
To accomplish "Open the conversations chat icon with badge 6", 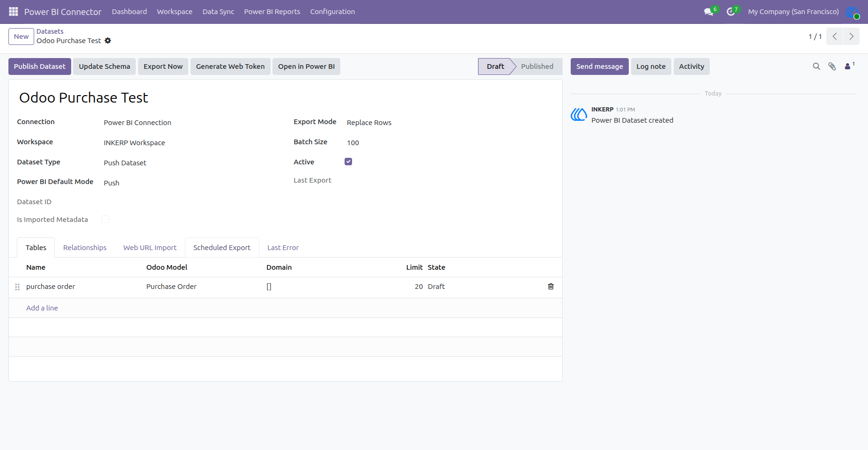I will tap(710, 11).
